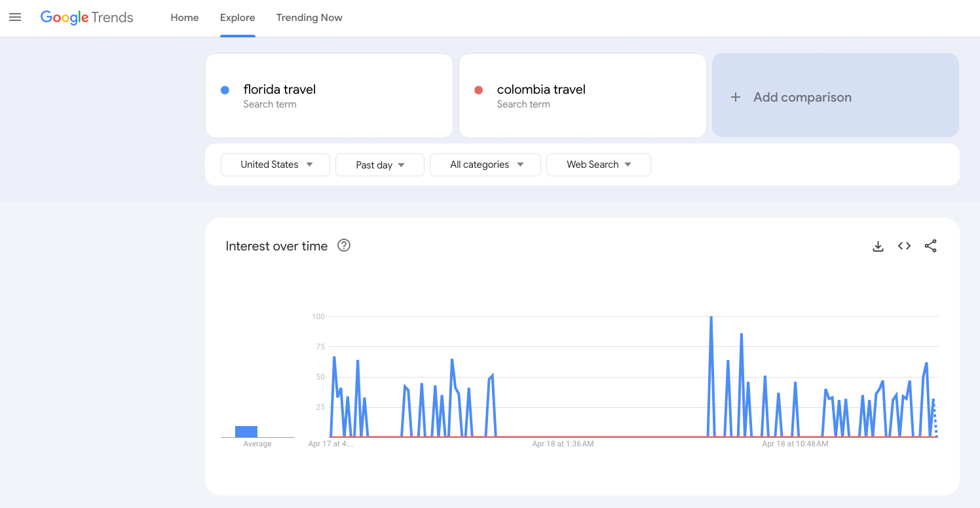Click the 'Interest over time' heading

click(x=276, y=246)
